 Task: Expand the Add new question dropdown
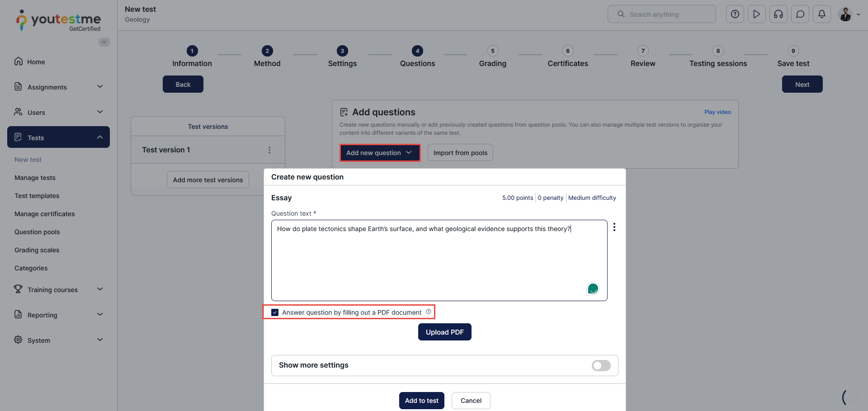pos(380,153)
